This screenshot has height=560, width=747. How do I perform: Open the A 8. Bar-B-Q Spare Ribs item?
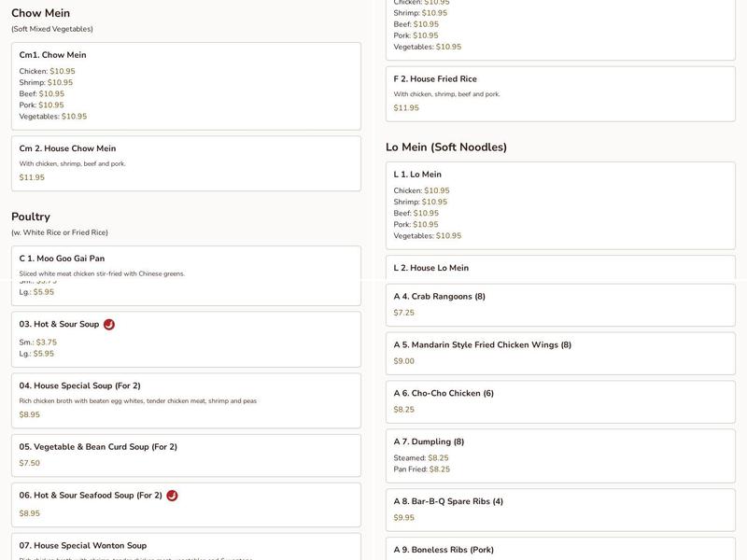[560, 510]
